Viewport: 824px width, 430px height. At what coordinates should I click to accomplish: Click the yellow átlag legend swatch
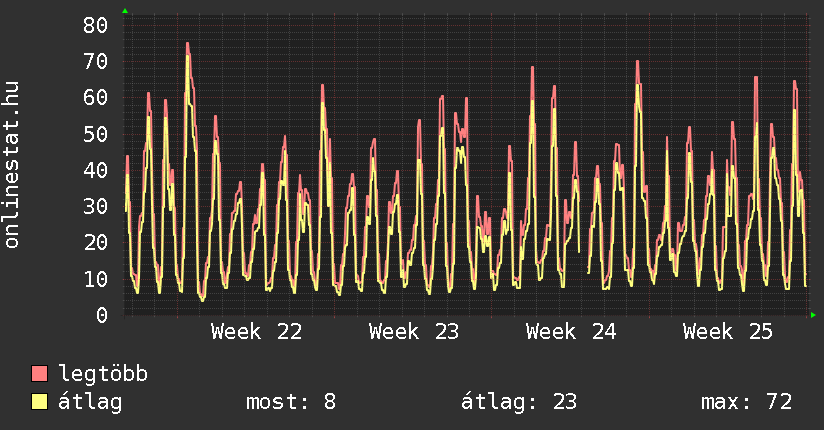click(39, 402)
